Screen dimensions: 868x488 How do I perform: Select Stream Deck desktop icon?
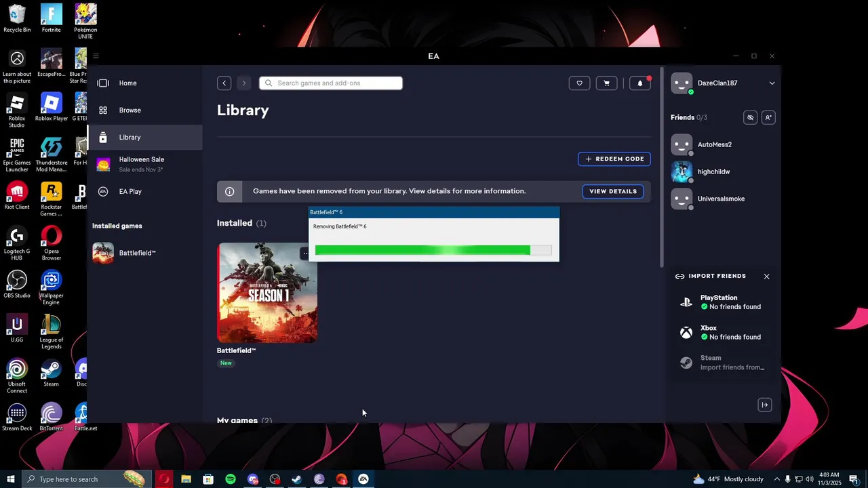(x=17, y=417)
